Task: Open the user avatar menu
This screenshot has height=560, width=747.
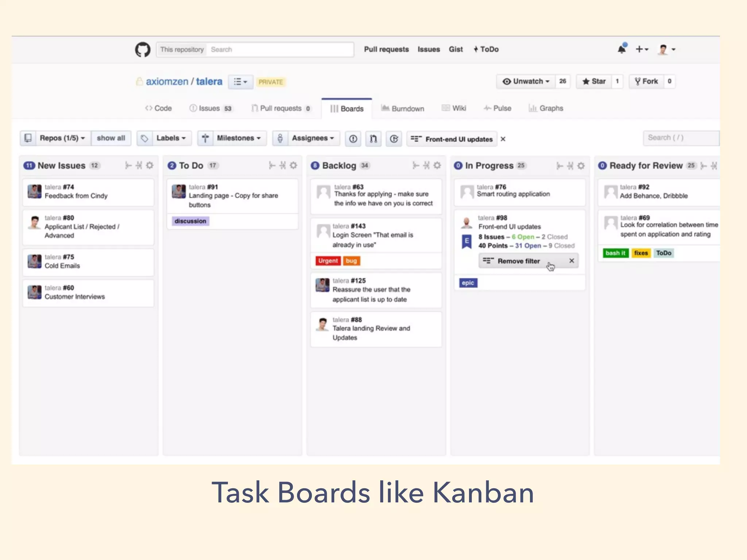Action: tap(666, 49)
